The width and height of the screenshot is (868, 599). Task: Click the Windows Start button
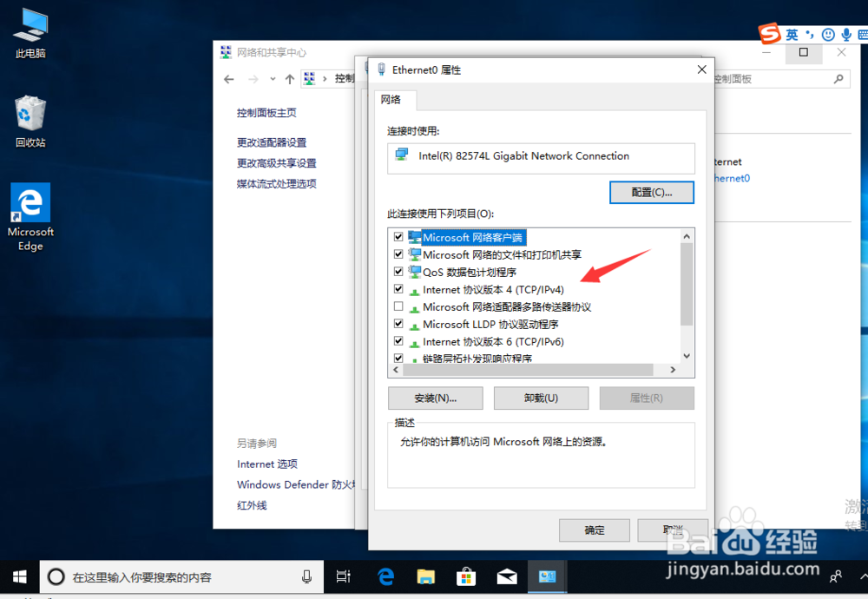click(x=19, y=576)
